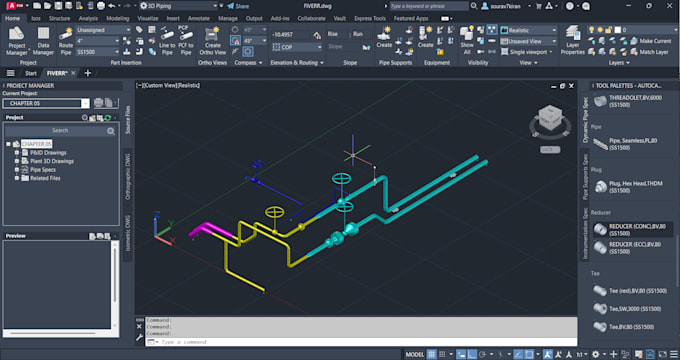Click the Share button
Viewport: 680px width, 360px height.
coord(238,6)
